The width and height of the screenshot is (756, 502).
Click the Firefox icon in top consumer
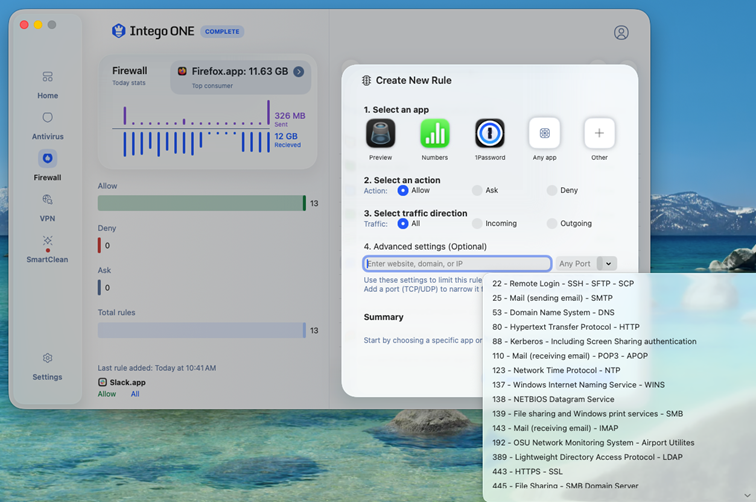182,71
